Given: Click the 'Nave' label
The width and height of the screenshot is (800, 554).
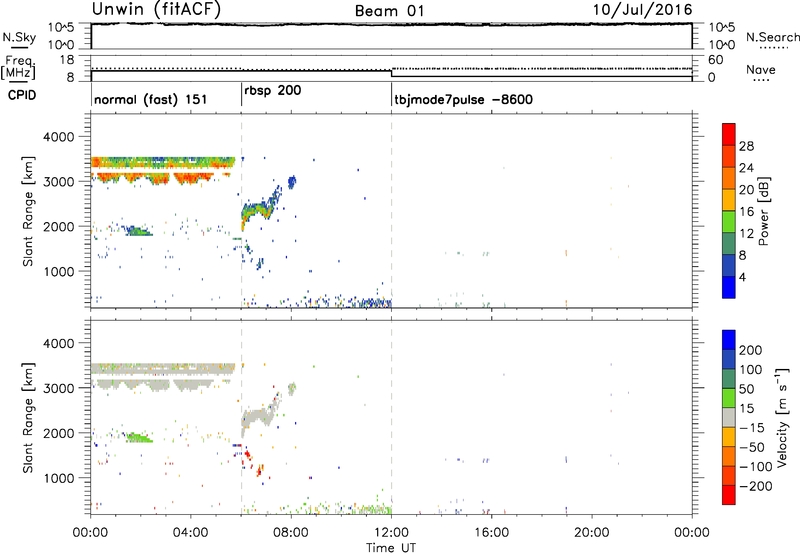Looking at the screenshot, I should click(x=761, y=69).
